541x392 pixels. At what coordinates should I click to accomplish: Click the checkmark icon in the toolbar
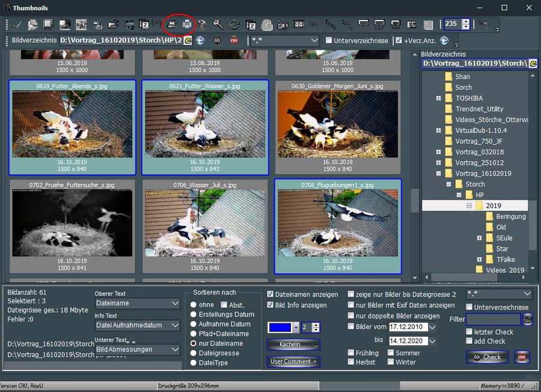(x=17, y=25)
